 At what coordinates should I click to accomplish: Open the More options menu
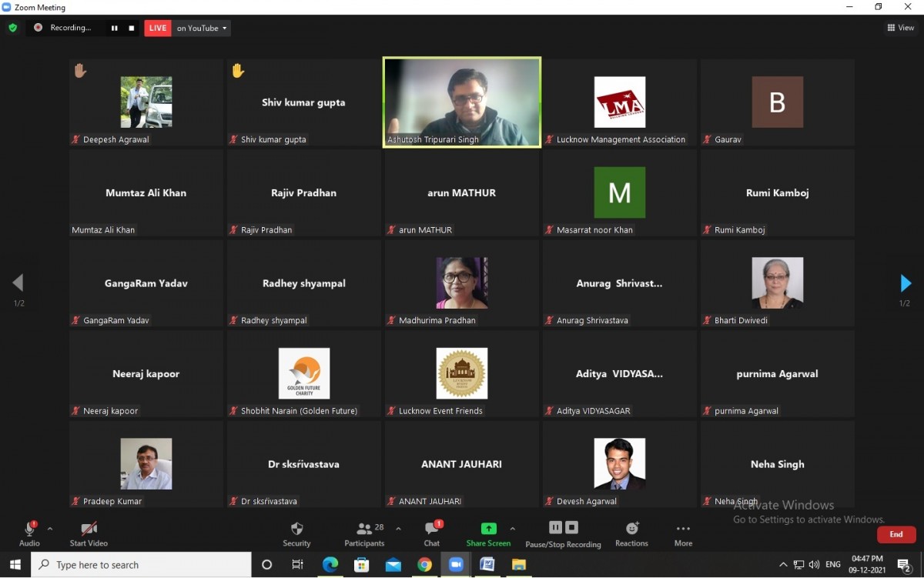(683, 533)
